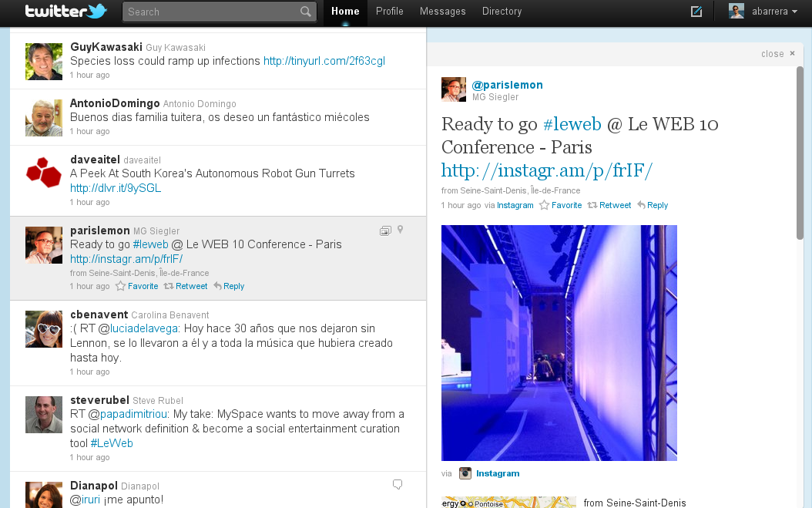Image resolution: width=812 pixels, height=508 pixels.
Task: Click 'via Instagram' link near timestamp
Action: click(515, 205)
